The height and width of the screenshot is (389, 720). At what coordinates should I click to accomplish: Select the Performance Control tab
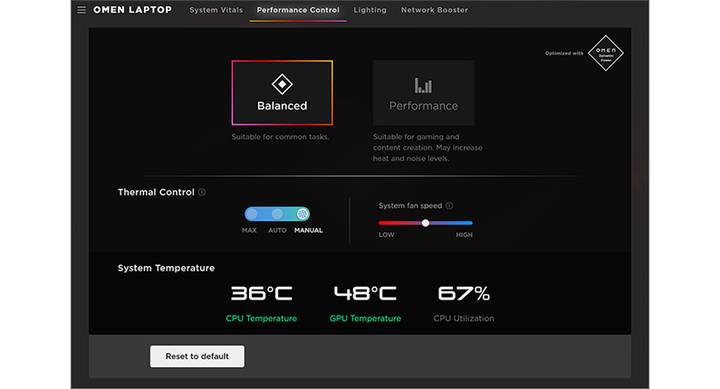tap(298, 10)
